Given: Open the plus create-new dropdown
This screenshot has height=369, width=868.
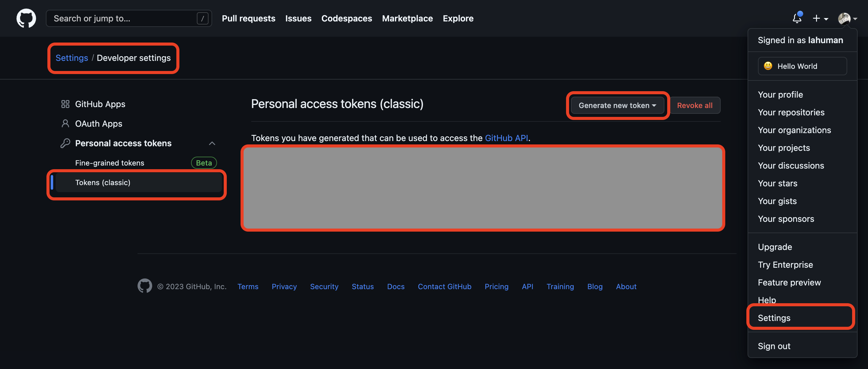Looking at the screenshot, I should (x=820, y=18).
